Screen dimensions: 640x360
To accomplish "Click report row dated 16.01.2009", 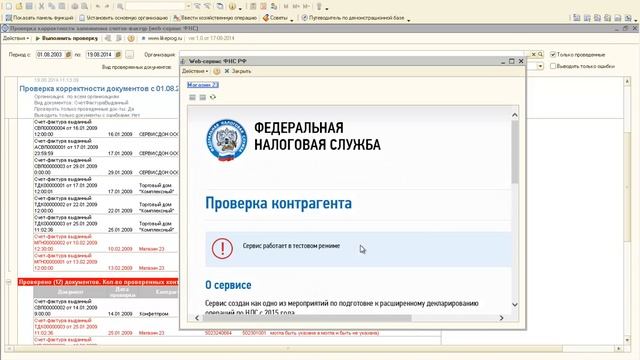I will [106, 128].
